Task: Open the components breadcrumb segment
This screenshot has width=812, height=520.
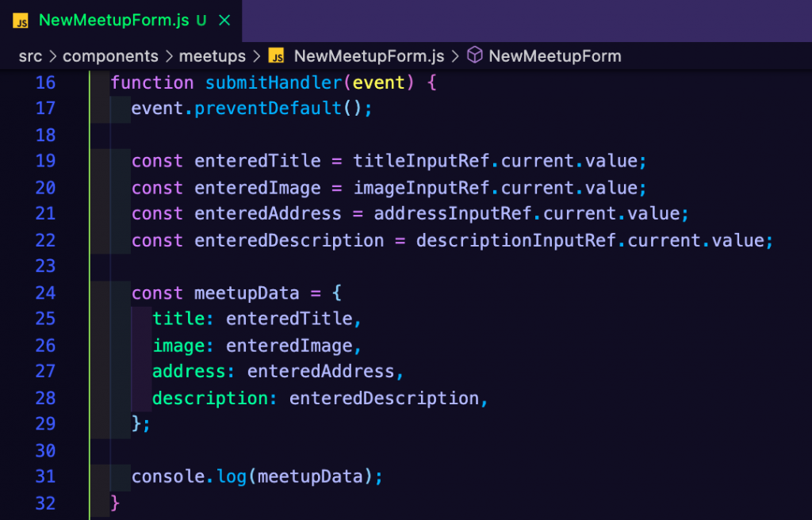Action: 110,56
